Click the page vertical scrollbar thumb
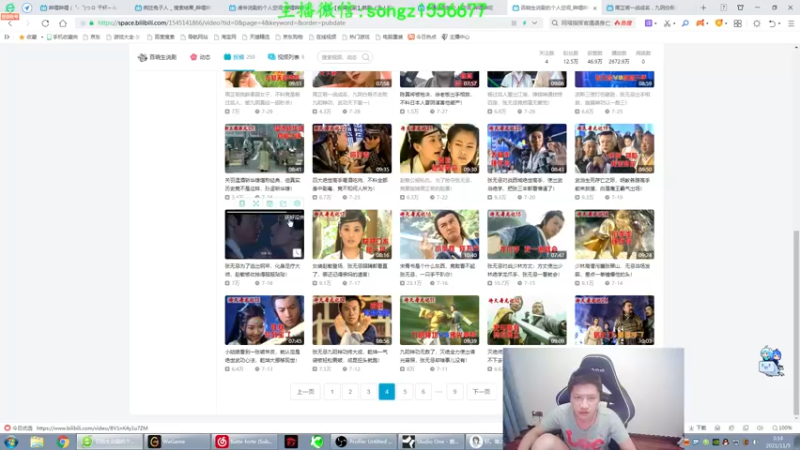 (796, 322)
